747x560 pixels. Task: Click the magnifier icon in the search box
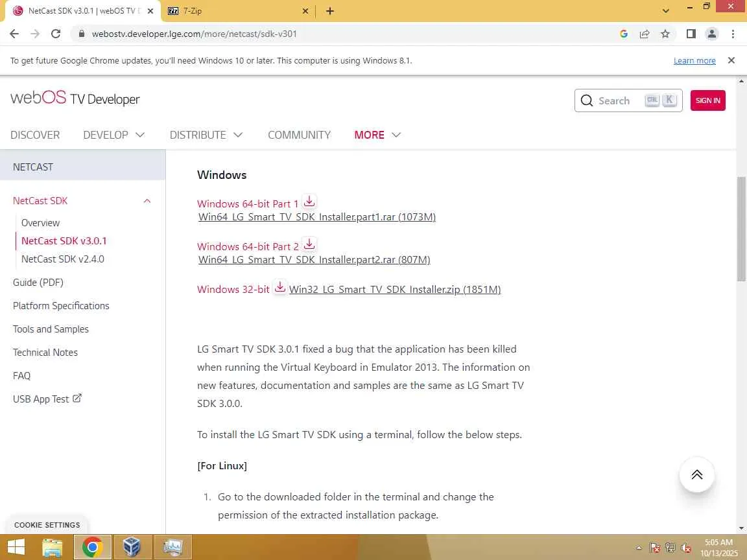pyautogui.click(x=587, y=100)
